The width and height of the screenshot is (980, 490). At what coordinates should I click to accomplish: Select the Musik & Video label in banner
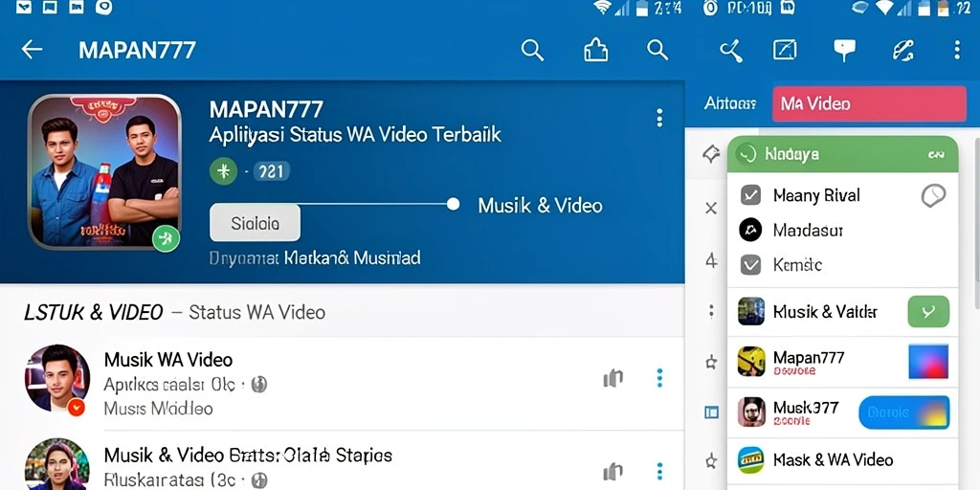click(x=540, y=206)
